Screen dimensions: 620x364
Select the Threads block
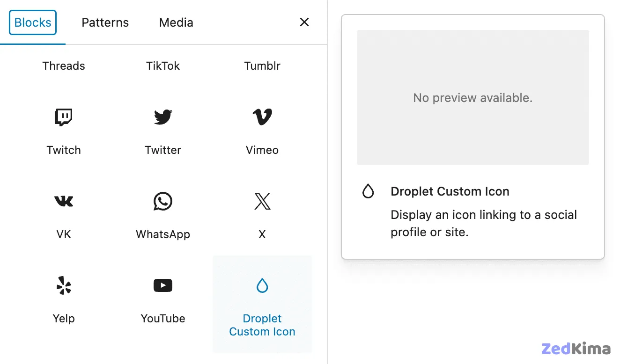coord(64,66)
